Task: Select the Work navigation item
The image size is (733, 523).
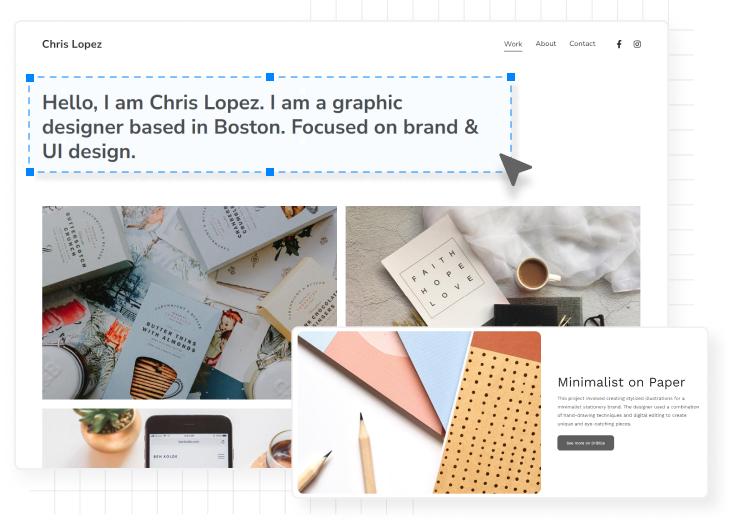Action: pos(513,43)
